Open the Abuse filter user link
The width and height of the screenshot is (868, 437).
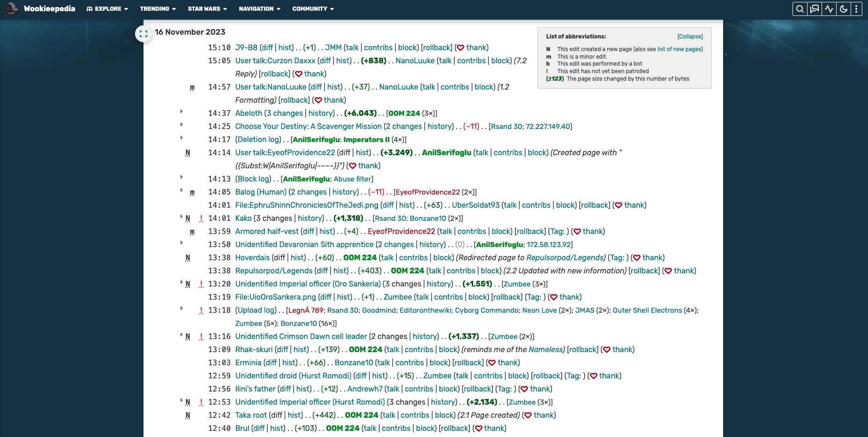pos(353,179)
